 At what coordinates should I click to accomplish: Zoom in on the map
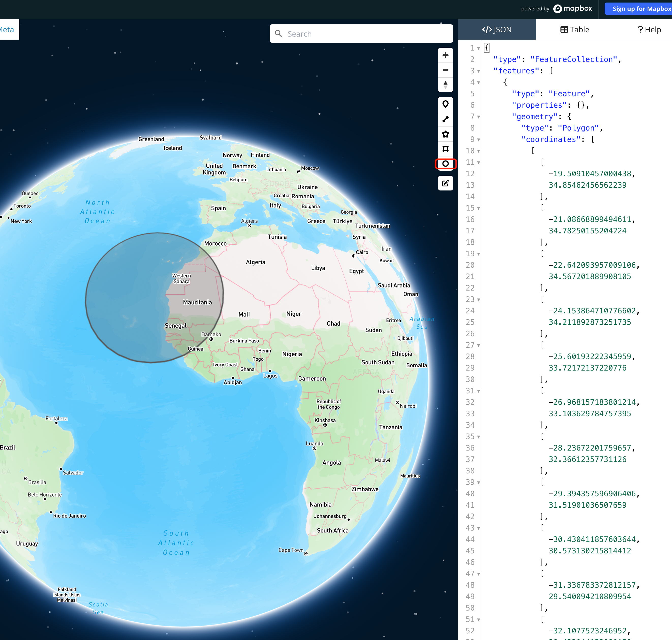pos(445,55)
